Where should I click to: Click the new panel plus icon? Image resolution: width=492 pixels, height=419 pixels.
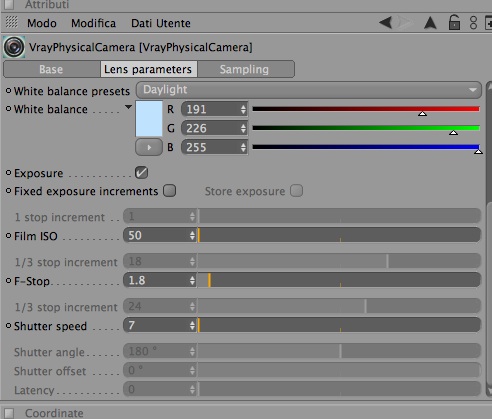[488, 23]
